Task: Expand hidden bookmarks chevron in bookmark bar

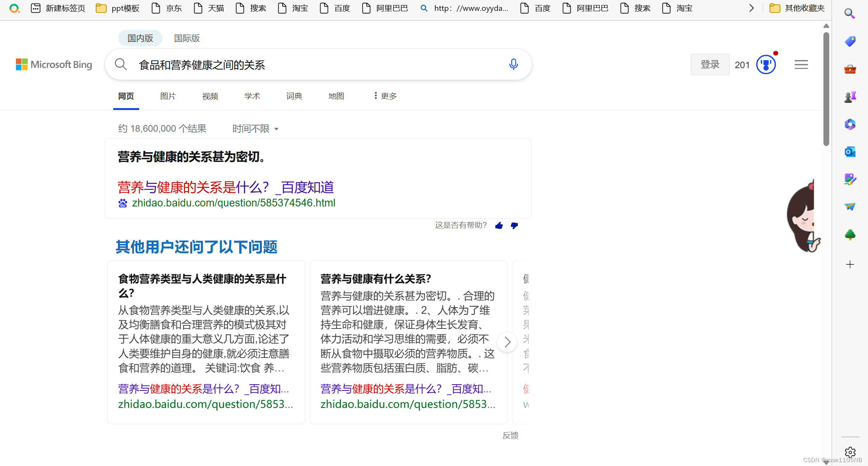Action: click(751, 8)
